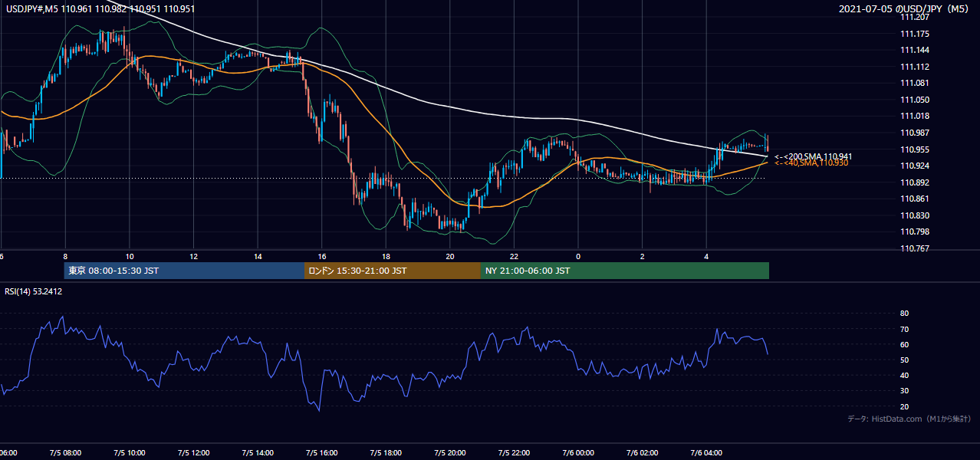Click the 2021-07-05 USD/JPY (M5) heading

click(905, 9)
